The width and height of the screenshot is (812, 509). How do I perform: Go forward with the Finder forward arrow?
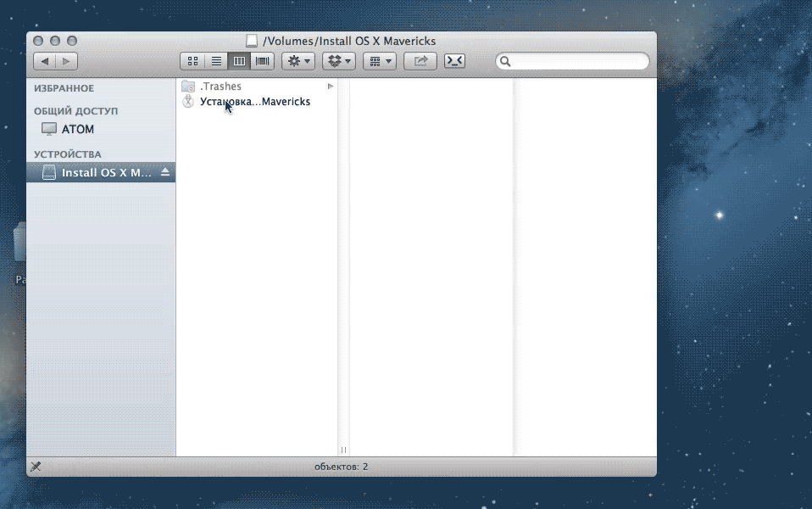pos(66,61)
